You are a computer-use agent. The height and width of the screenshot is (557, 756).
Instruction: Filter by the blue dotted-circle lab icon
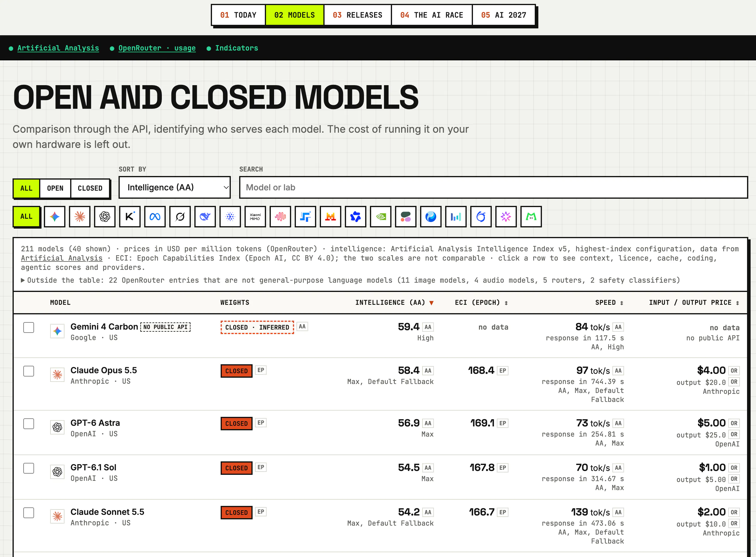click(230, 216)
